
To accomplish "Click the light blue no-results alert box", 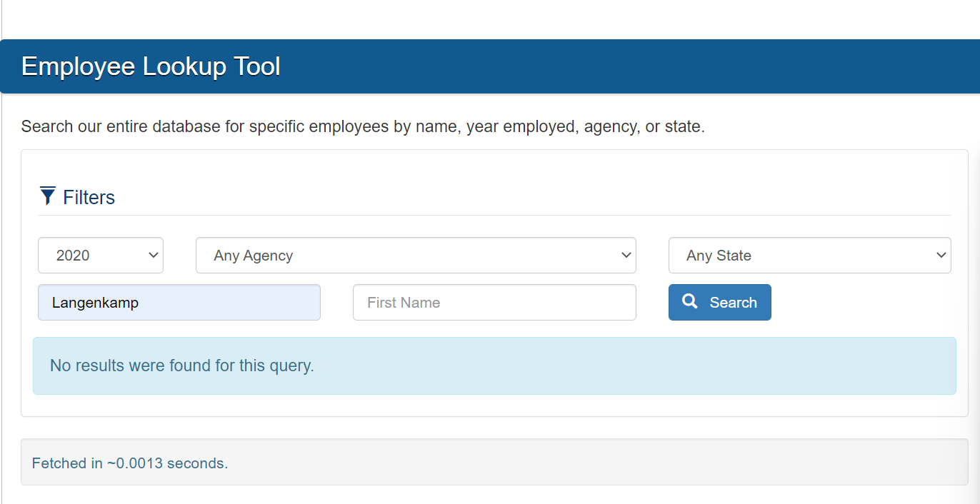I will click(494, 366).
